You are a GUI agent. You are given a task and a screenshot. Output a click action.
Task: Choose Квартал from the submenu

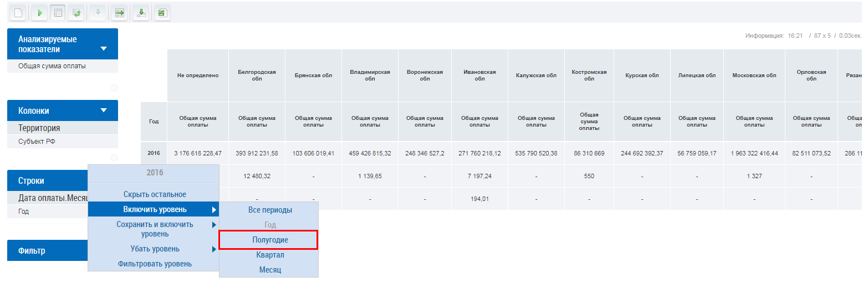coord(270,255)
